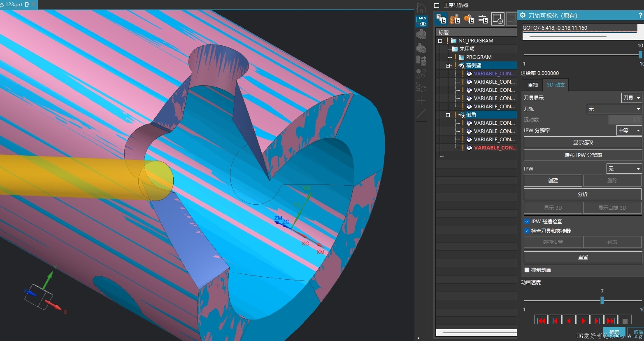Click 增强 IPW 分辨率 button
This screenshot has height=341, width=644.
tap(583, 155)
